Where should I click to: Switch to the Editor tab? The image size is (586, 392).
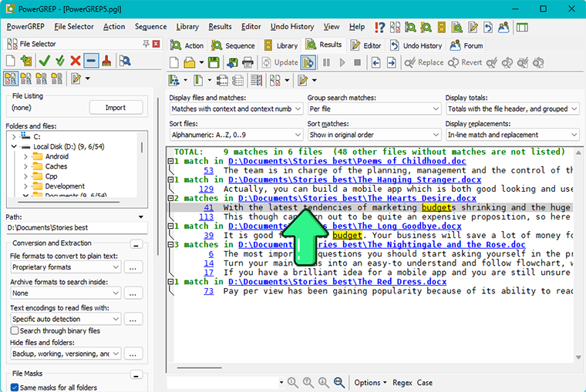click(x=366, y=45)
